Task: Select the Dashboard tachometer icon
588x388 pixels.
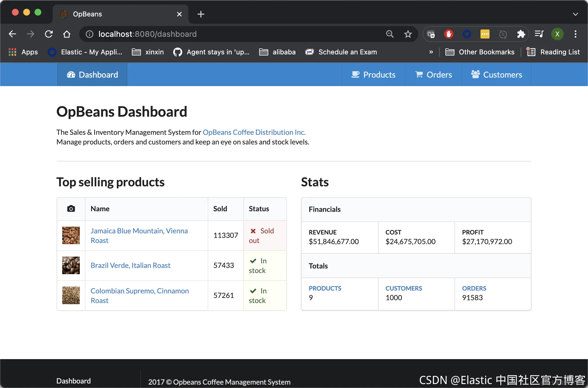Action: tap(71, 74)
